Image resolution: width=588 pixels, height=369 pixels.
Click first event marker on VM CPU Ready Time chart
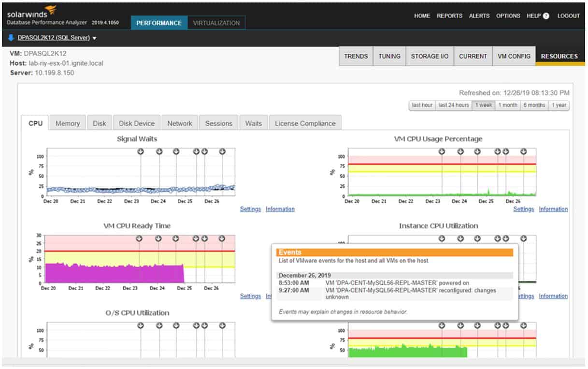click(140, 238)
